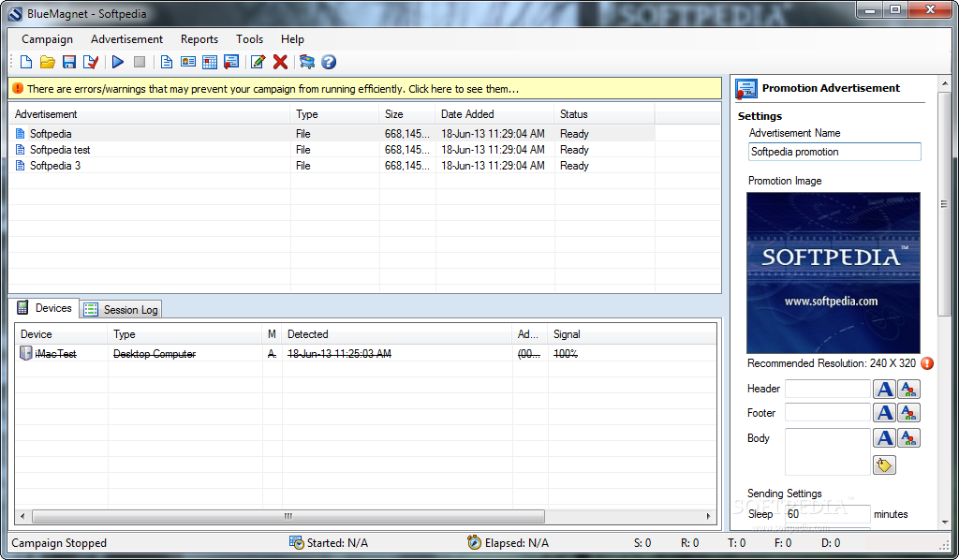Click the devices horizontal scrollbar thumb

tap(288, 517)
